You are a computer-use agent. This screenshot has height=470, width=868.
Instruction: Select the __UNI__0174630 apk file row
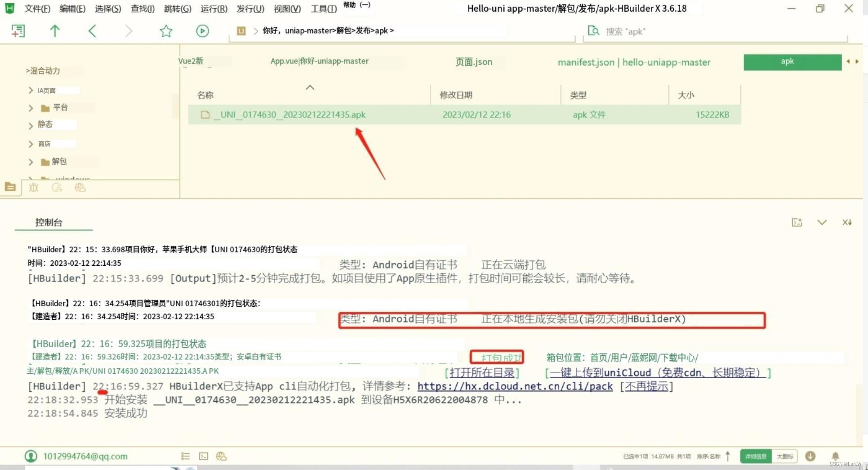464,115
